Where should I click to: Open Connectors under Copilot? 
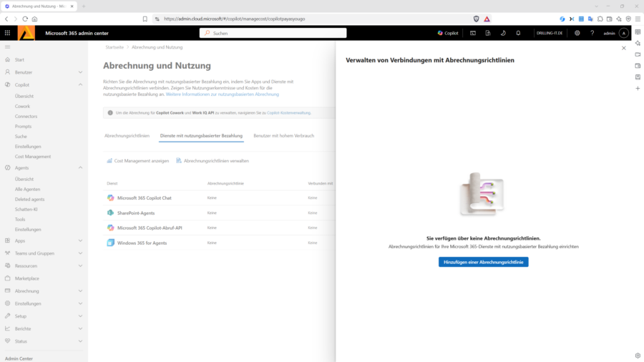click(26, 116)
